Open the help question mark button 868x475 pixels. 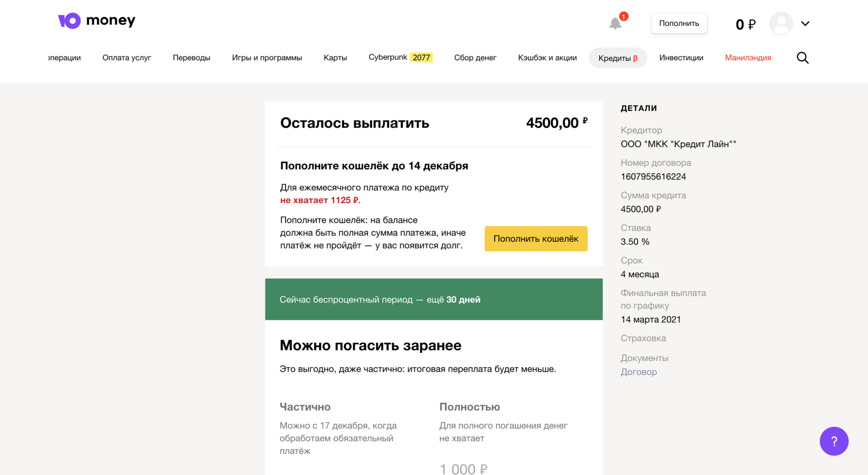point(834,441)
